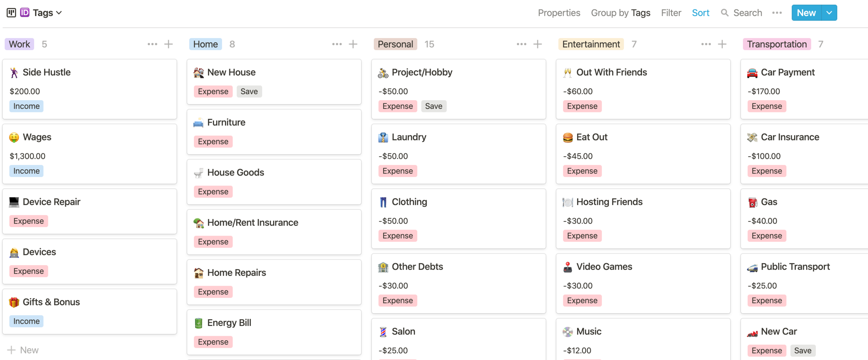Open Home column options ellipsis
This screenshot has width=868, height=360.
pyautogui.click(x=337, y=44)
